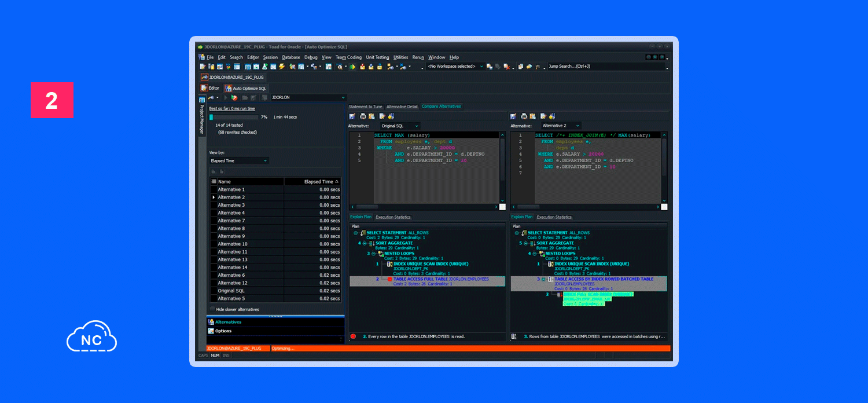This screenshot has height=403, width=868.
Task: Sort by Elapsed Time column header
Action: tap(312, 181)
